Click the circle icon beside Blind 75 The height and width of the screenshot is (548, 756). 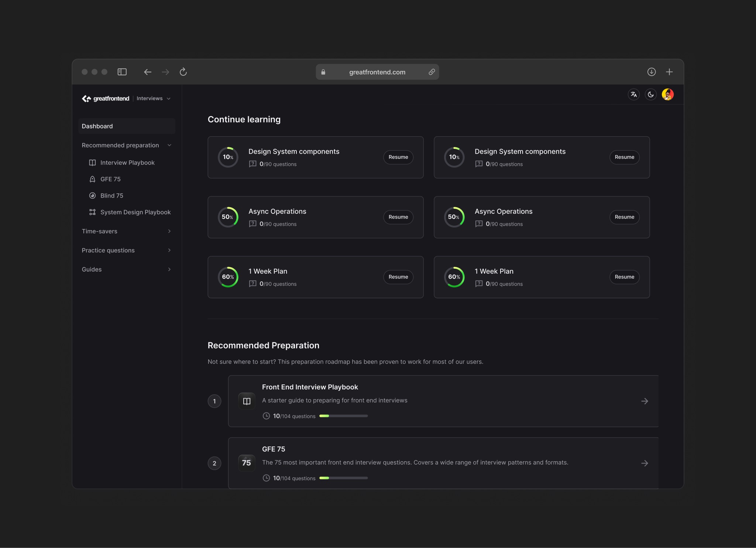(92, 196)
